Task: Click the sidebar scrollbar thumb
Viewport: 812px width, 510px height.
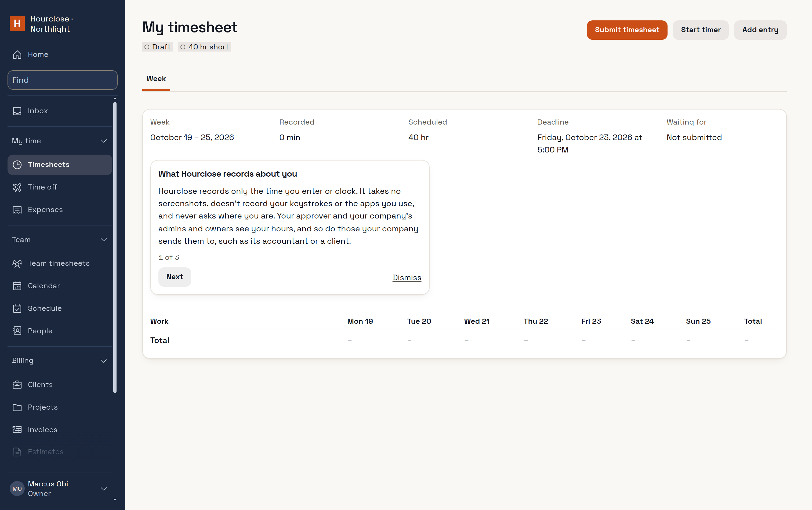Action: (115, 248)
